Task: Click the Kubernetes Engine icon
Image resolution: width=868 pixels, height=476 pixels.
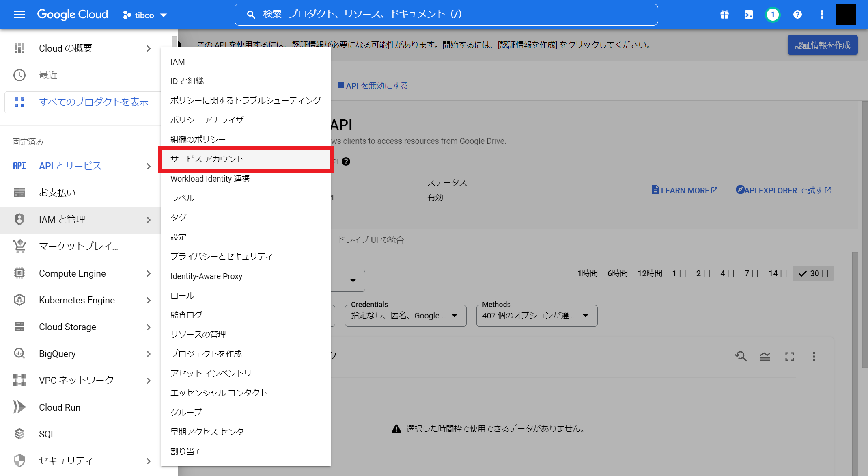Action: pos(19,300)
